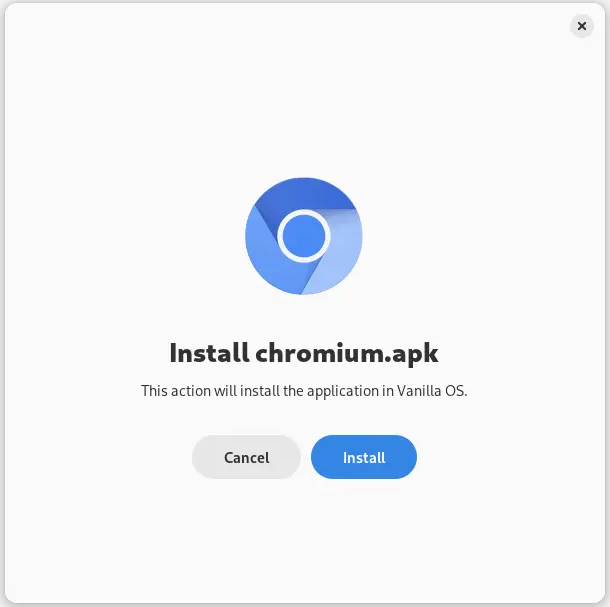This screenshot has width=610, height=607.
Task: Click the medium blue left segment of logo
Action: 265,257
